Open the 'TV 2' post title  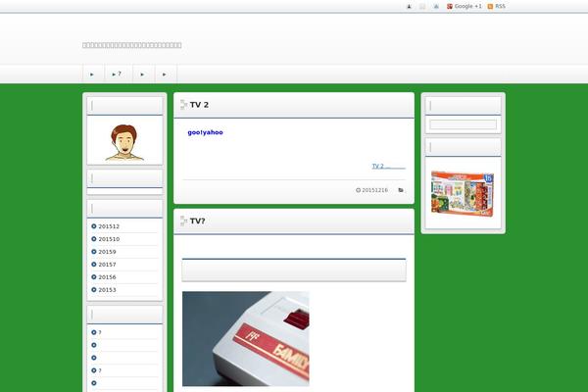coord(199,105)
